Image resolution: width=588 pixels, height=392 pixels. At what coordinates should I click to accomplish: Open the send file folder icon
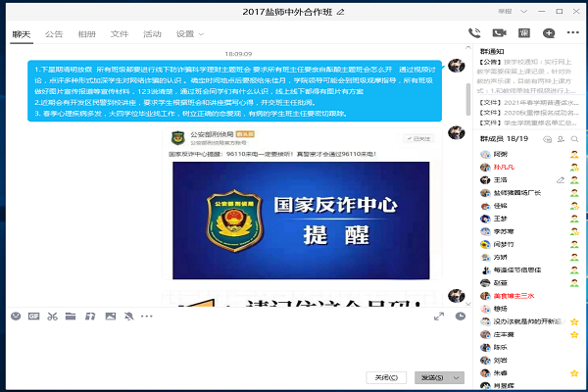click(x=70, y=316)
